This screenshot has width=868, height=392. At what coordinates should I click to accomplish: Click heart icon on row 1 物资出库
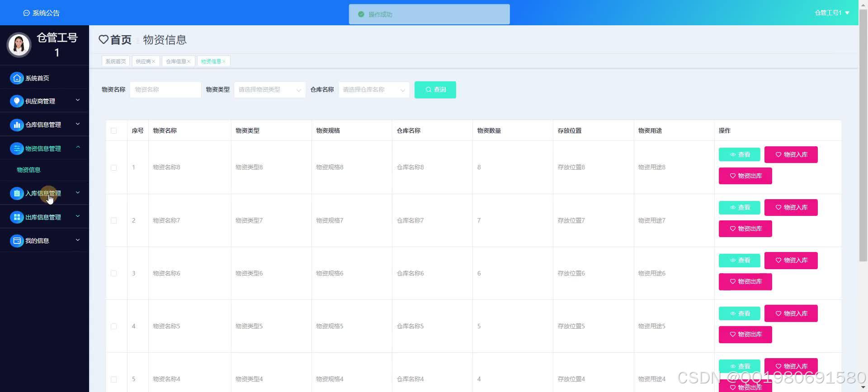733,176
